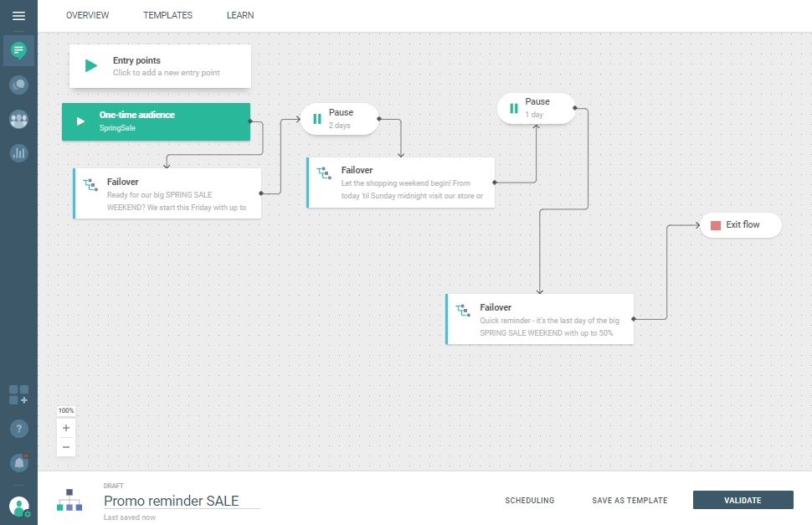Open the analytics bar chart icon
Image resolution: width=812 pixels, height=525 pixels.
click(x=18, y=153)
